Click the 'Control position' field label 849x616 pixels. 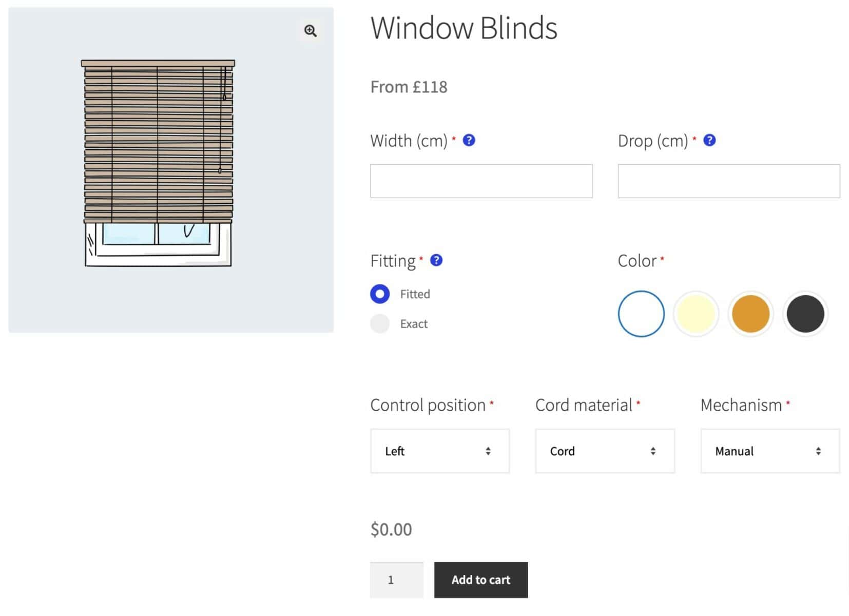point(428,405)
